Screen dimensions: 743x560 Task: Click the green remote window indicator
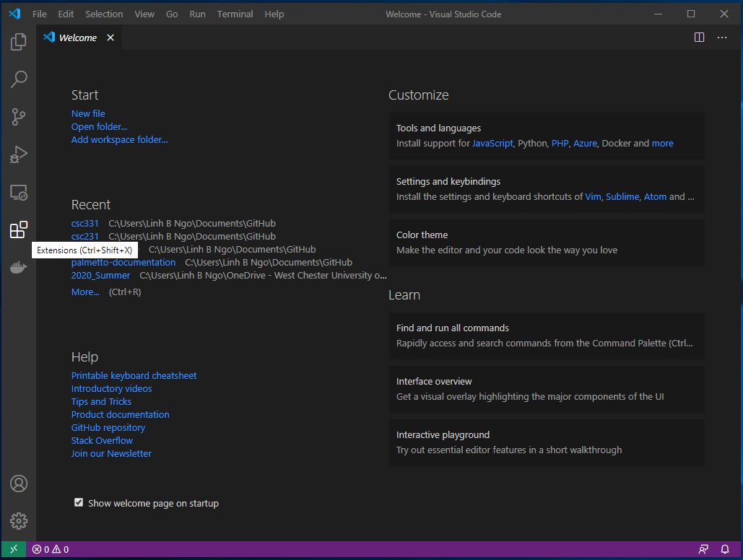(13, 549)
